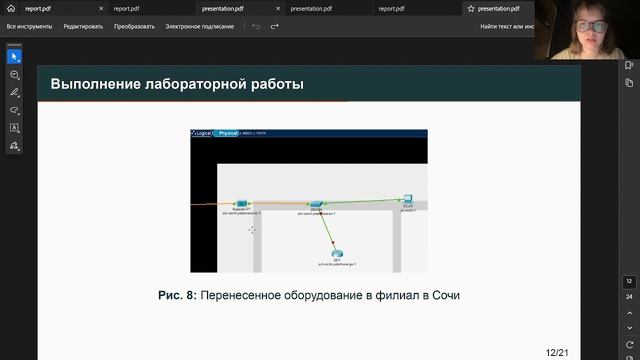The image size is (640, 360).
Task: Select the arrow selection tool
Action: pos(14,57)
